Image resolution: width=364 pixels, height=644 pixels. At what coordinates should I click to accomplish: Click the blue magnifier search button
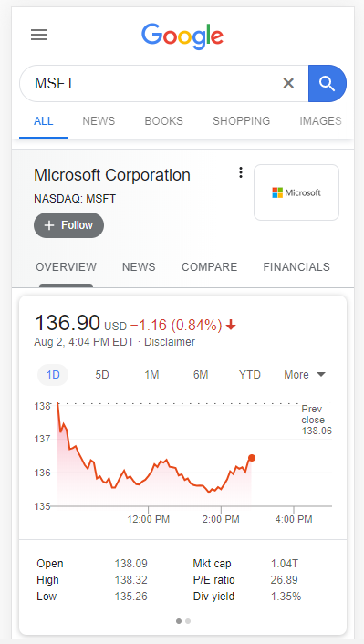tap(327, 83)
